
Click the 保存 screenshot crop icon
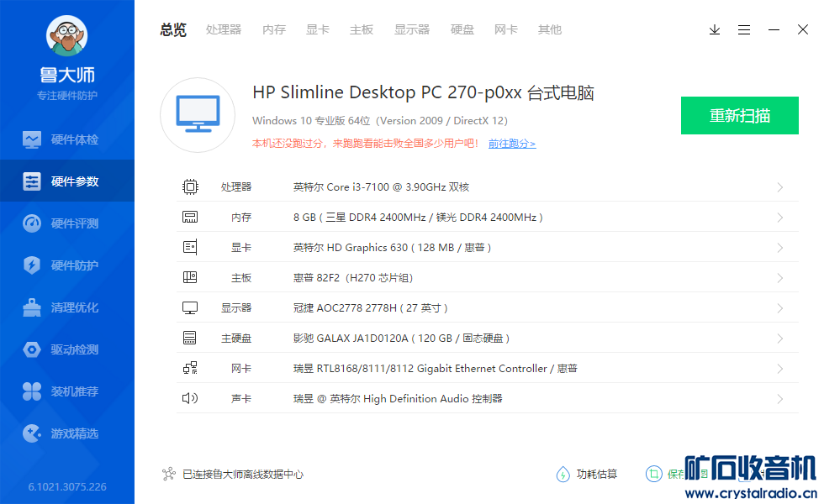click(x=654, y=474)
